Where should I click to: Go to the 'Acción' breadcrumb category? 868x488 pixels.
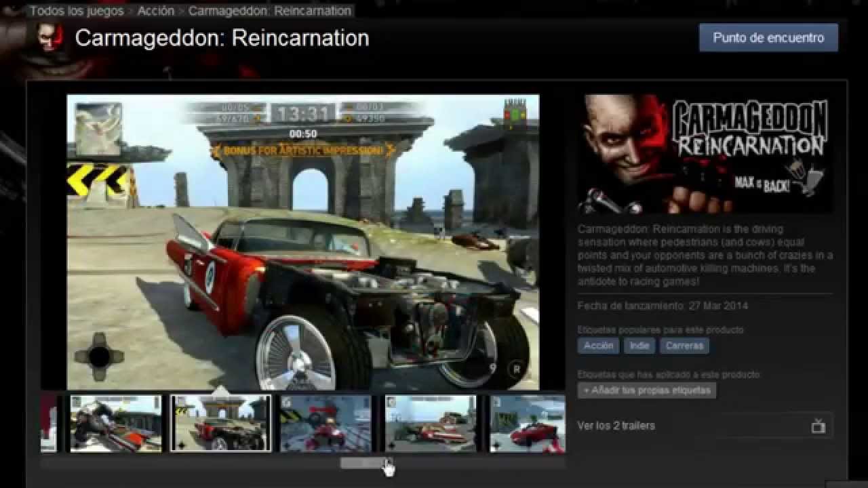coord(155,11)
